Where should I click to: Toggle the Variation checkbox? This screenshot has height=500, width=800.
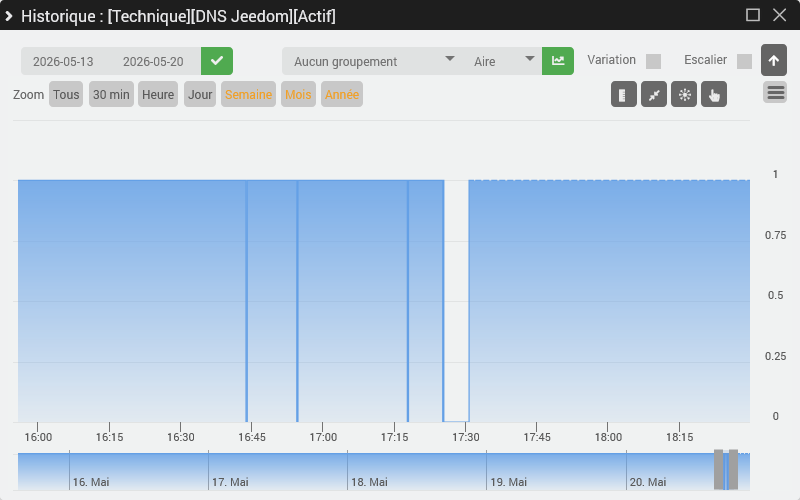(x=653, y=61)
